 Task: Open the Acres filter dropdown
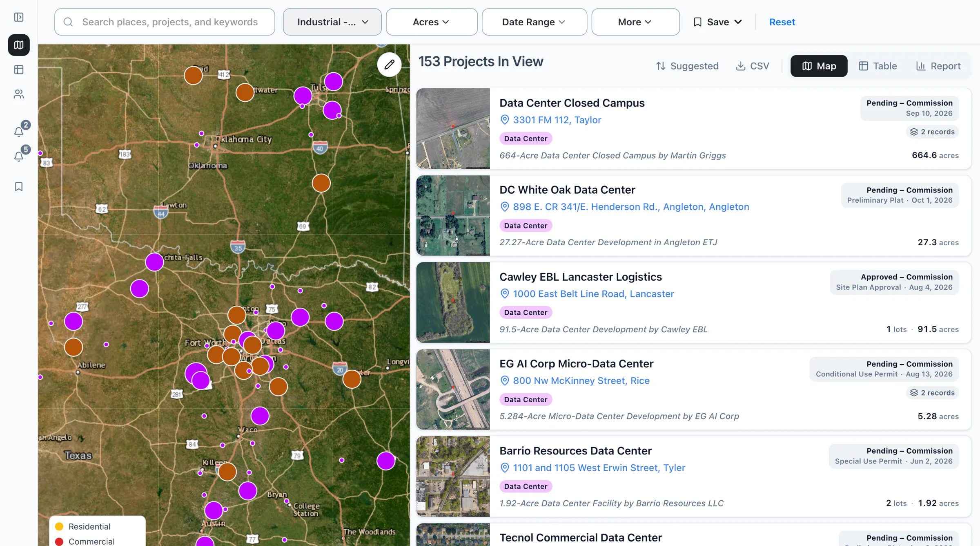(x=432, y=22)
